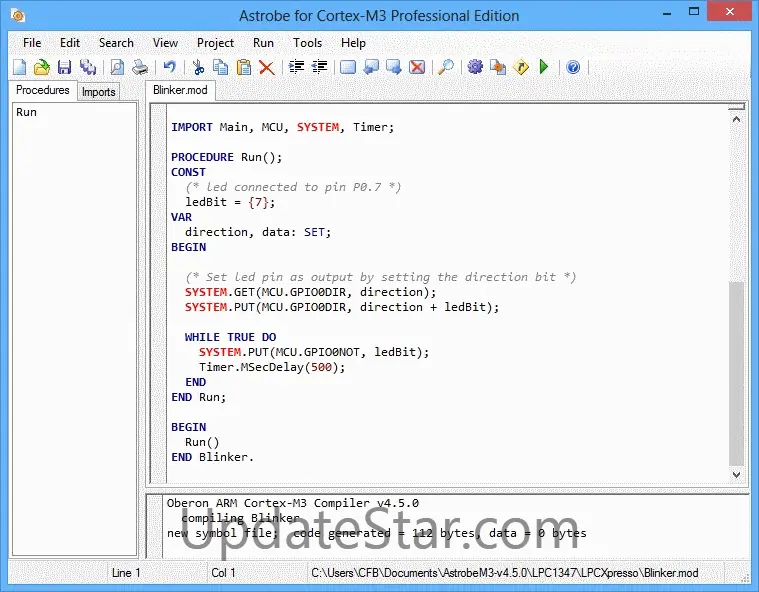Undo the last edit with toolbar arrow
This screenshot has height=592, width=759.
[x=169, y=67]
